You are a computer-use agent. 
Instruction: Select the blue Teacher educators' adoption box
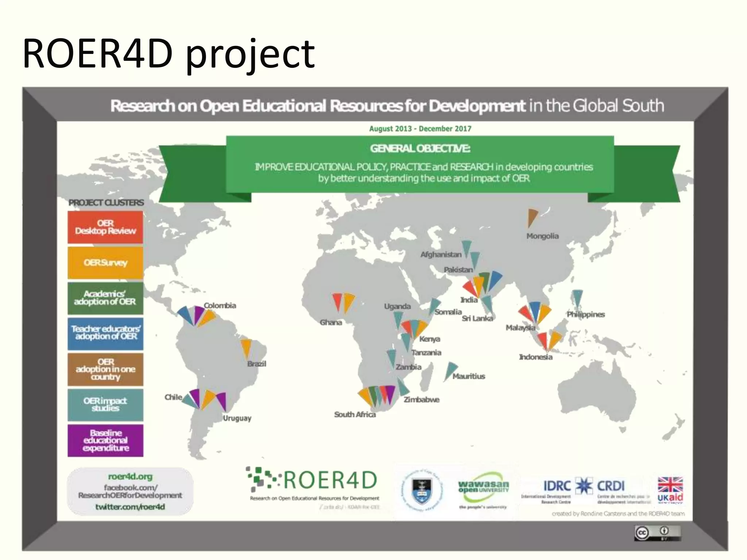pos(105,333)
